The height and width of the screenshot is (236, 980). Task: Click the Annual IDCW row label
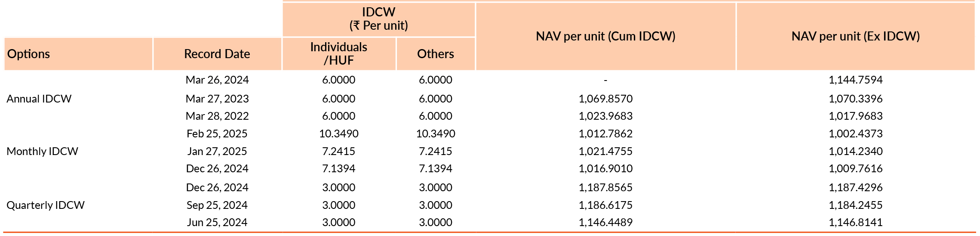tap(39, 99)
